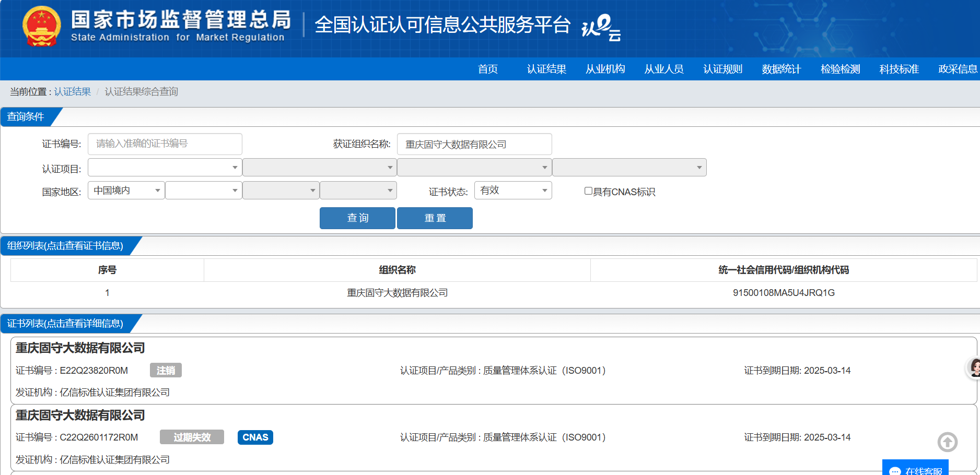Click credit code 91500108MA5U4JRQ1G
This screenshot has width=980, height=475.
point(784,293)
